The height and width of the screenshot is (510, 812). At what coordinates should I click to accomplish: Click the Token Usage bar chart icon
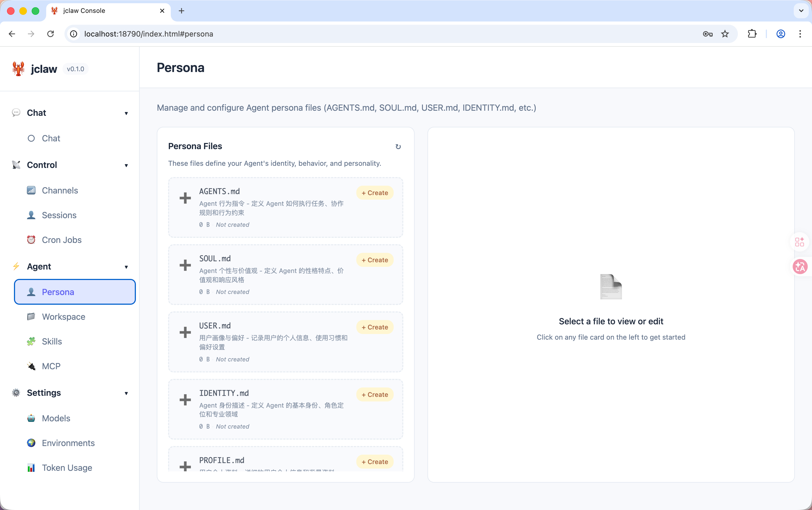click(31, 468)
